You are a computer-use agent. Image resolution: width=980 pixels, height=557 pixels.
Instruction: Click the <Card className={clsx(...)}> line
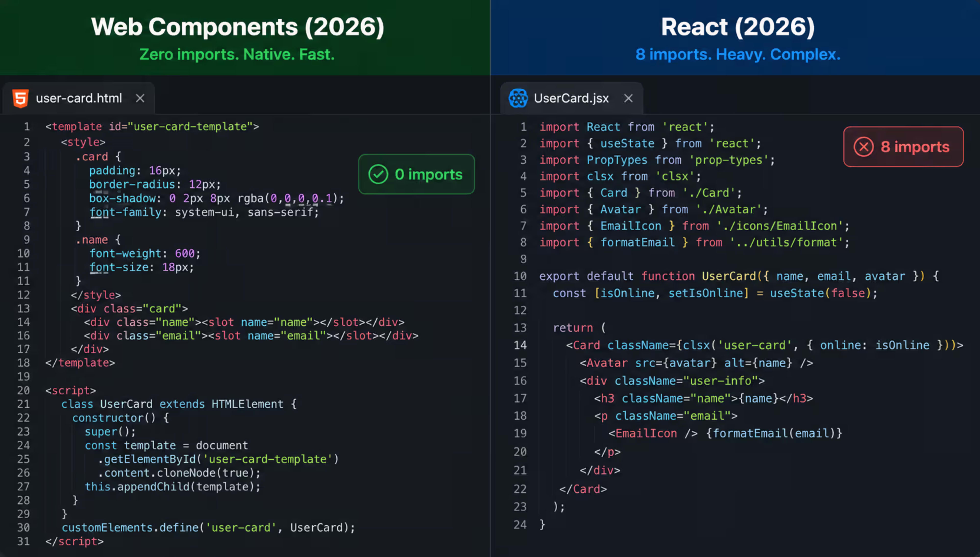tap(765, 345)
